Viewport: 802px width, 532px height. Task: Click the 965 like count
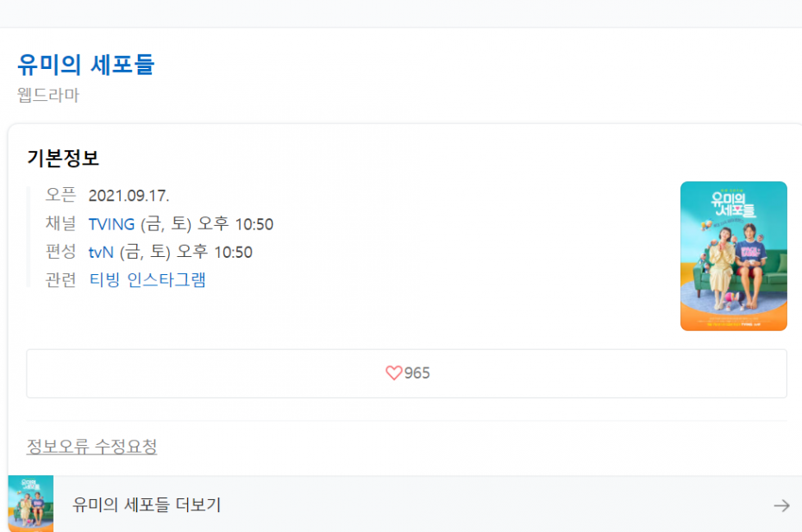coord(417,372)
